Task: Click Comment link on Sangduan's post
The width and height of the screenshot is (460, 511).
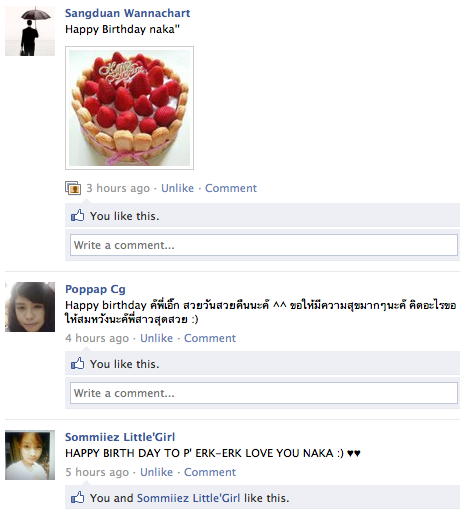Action: (231, 188)
